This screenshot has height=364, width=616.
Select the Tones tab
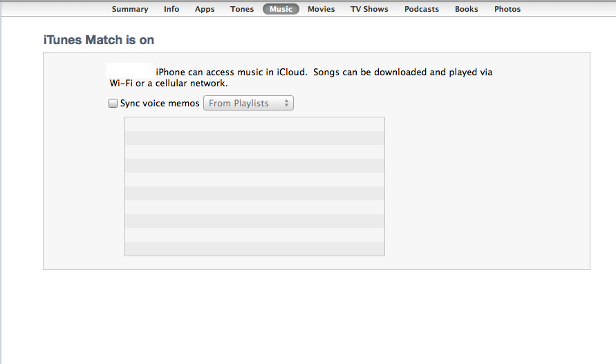(242, 9)
